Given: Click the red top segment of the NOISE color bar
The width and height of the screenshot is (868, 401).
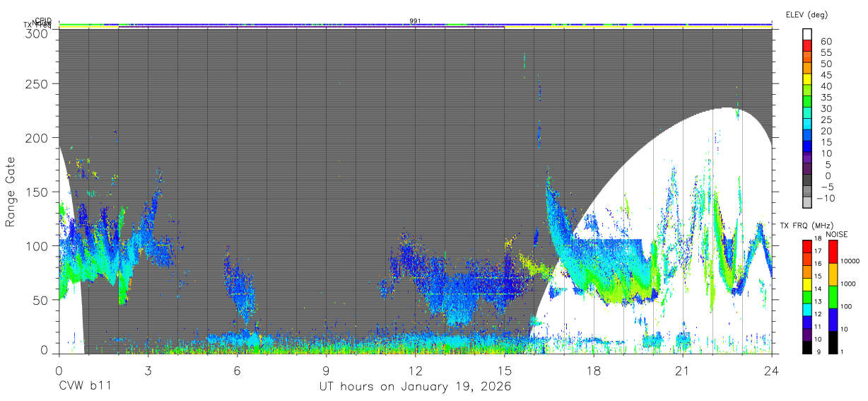Looking at the screenshot, I should point(833,251).
